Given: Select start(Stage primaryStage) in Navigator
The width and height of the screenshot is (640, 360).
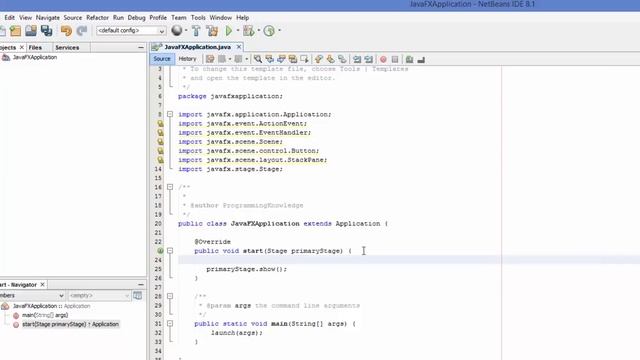Looking at the screenshot, I should point(70,324).
